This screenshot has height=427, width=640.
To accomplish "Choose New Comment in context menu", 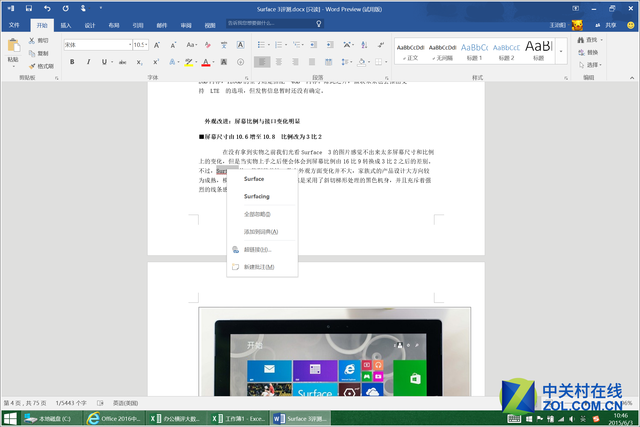I will click(x=262, y=267).
